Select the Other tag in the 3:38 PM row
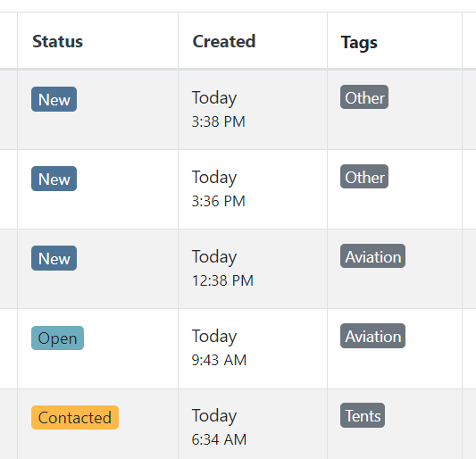 coord(364,97)
